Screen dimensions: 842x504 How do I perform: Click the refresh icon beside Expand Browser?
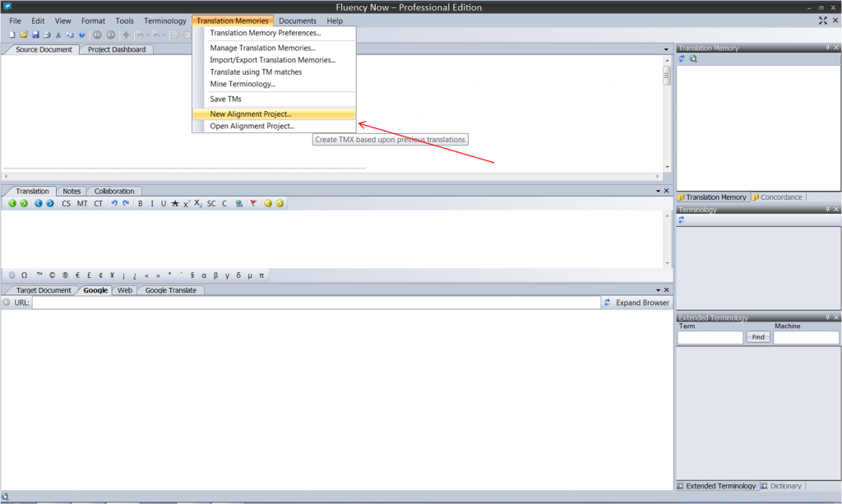click(608, 303)
